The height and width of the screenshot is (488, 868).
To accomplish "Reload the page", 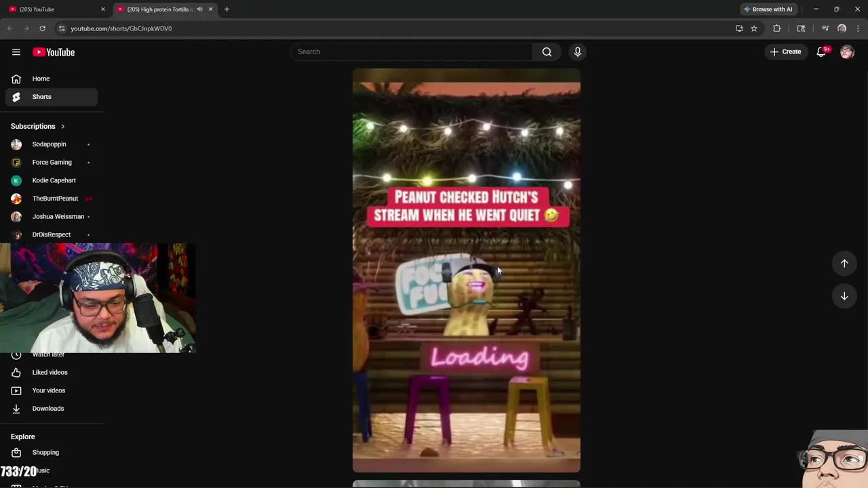I will (42, 28).
